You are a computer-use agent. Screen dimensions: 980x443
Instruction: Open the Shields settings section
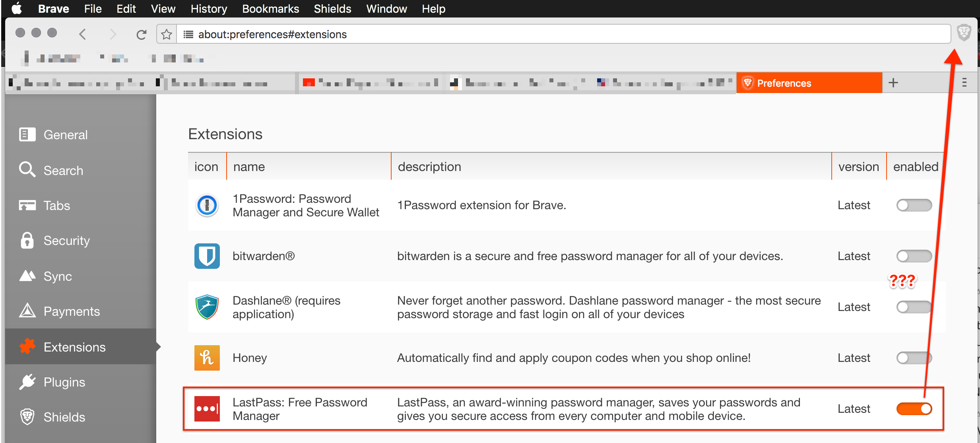click(x=64, y=417)
